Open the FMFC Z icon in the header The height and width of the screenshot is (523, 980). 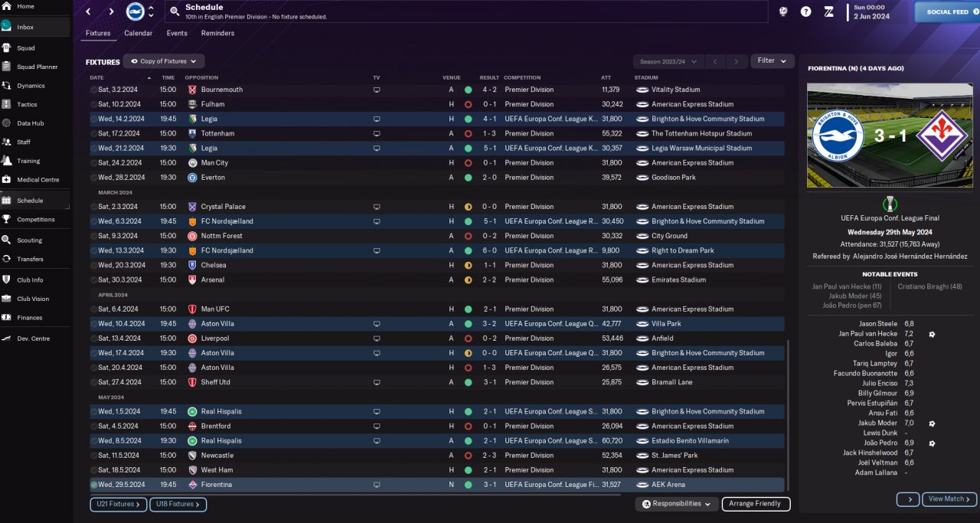[829, 11]
